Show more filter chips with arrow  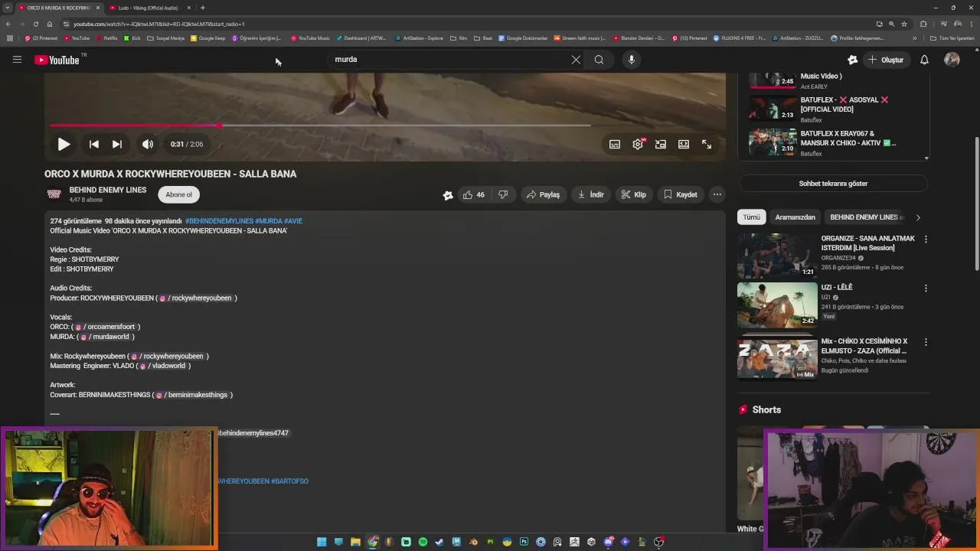tap(918, 217)
